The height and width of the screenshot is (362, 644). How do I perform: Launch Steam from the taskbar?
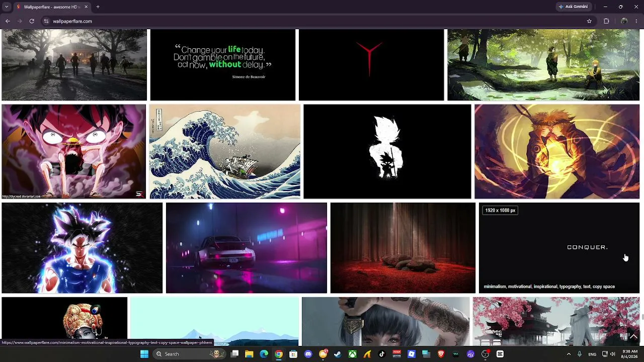[338, 354]
